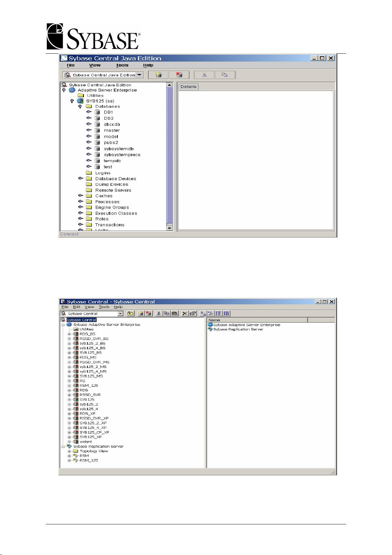Screen dimensions: 392x555
Task: Click Up One Level folder icon in lower toolbar
Action: (x=130, y=314)
